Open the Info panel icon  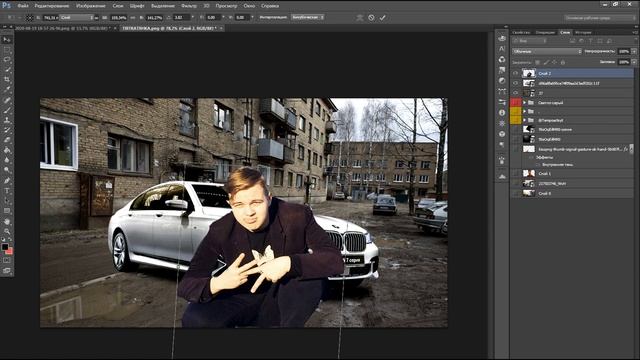coord(502,113)
